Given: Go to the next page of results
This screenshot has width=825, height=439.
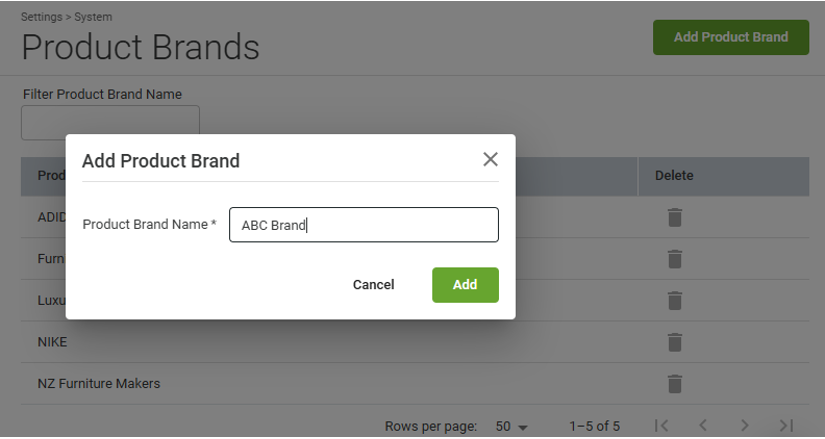Looking at the screenshot, I should pyautogui.click(x=745, y=426).
